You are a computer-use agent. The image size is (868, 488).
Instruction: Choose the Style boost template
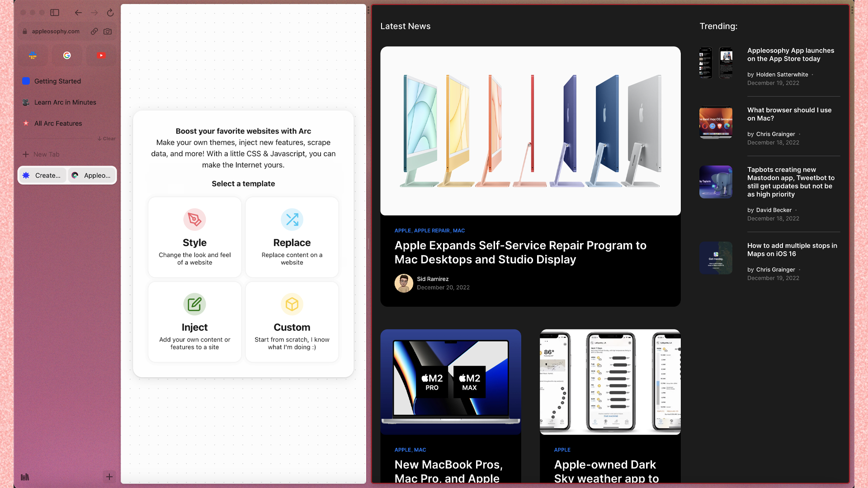(x=195, y=237)
